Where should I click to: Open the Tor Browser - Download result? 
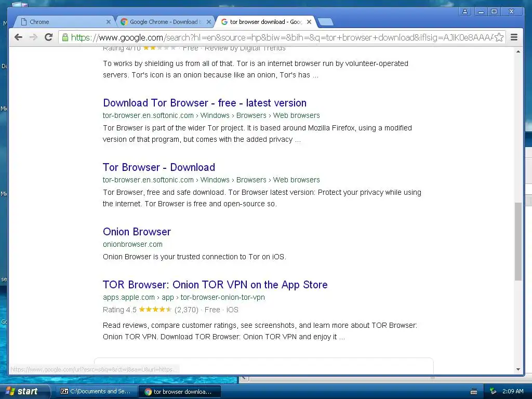click(x=159, y=167)
